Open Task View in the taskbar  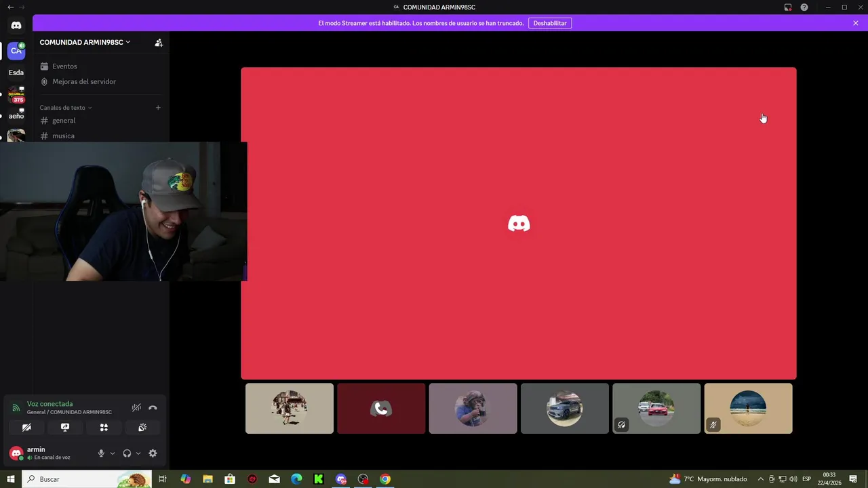pyautogui.click(x=163, y=479)
